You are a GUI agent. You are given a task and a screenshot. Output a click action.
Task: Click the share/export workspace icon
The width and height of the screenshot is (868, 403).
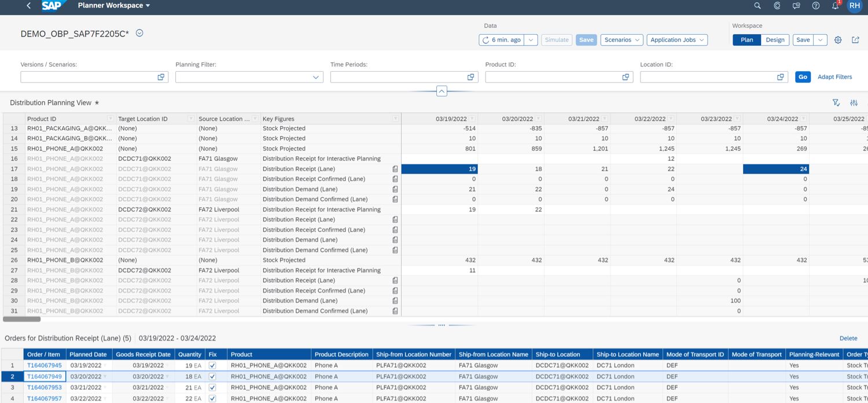(x=856, y=40)
